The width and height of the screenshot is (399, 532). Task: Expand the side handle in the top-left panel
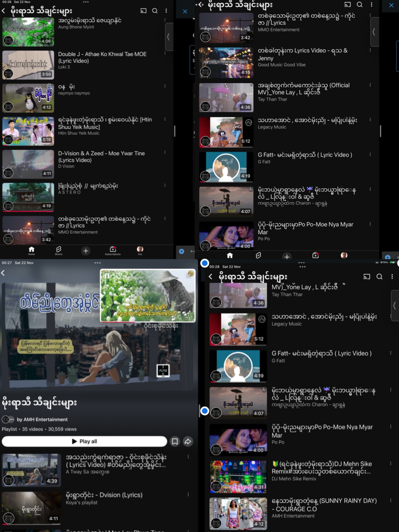coord(169,37)
